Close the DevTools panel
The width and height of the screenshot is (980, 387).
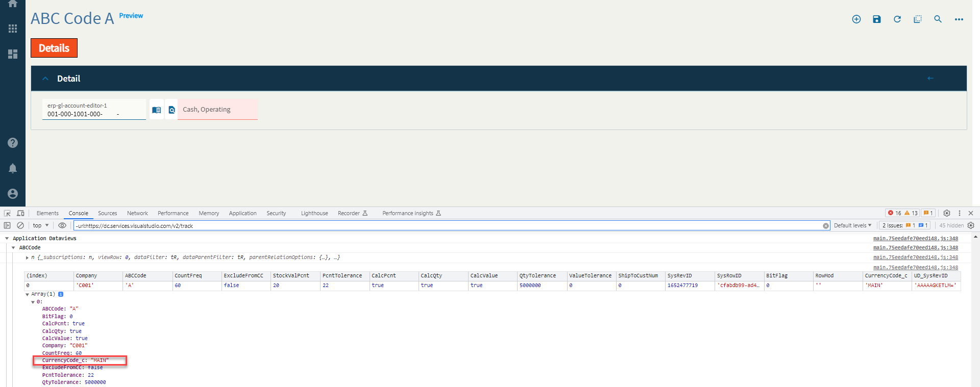(971, 213)
